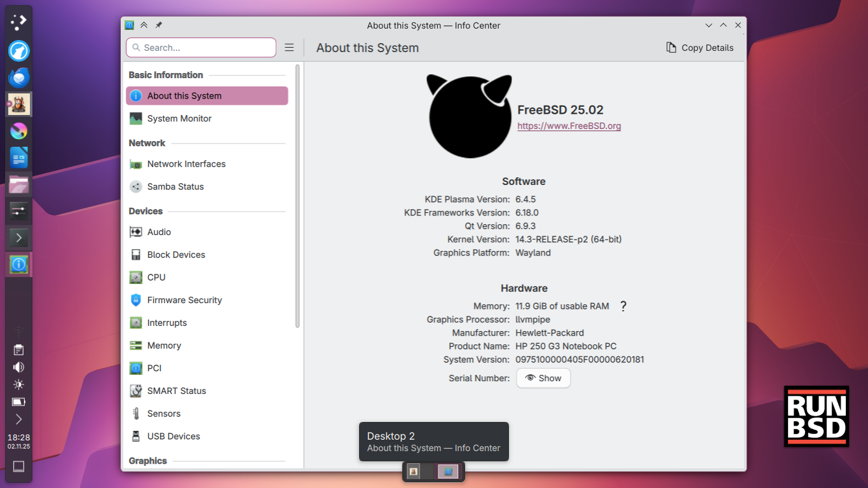The image size is (868, 488).
Task: Select the Firmware Security shield icon
Action: tap(135, 300)
